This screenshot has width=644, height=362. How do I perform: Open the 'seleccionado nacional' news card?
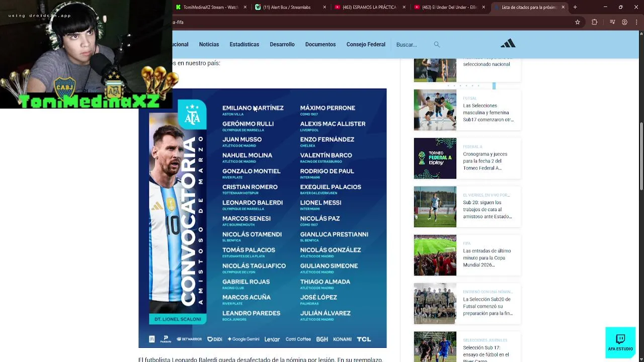(x=467, y=70)
